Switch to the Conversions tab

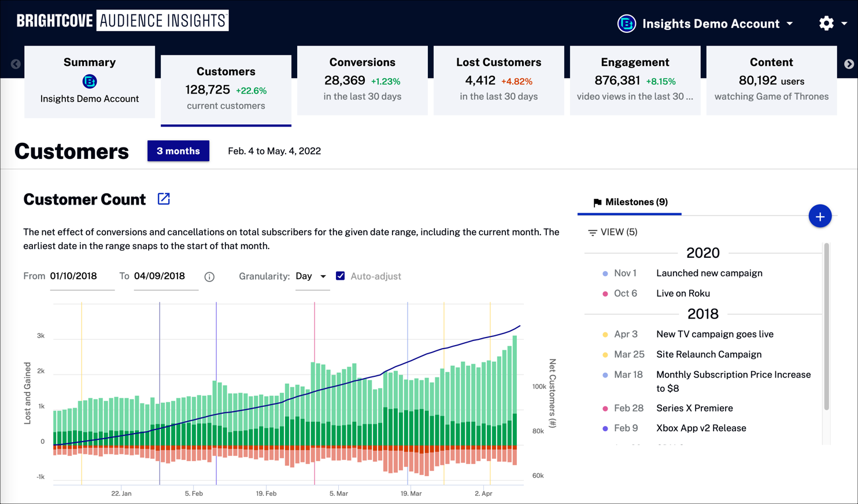coord(362,80)
